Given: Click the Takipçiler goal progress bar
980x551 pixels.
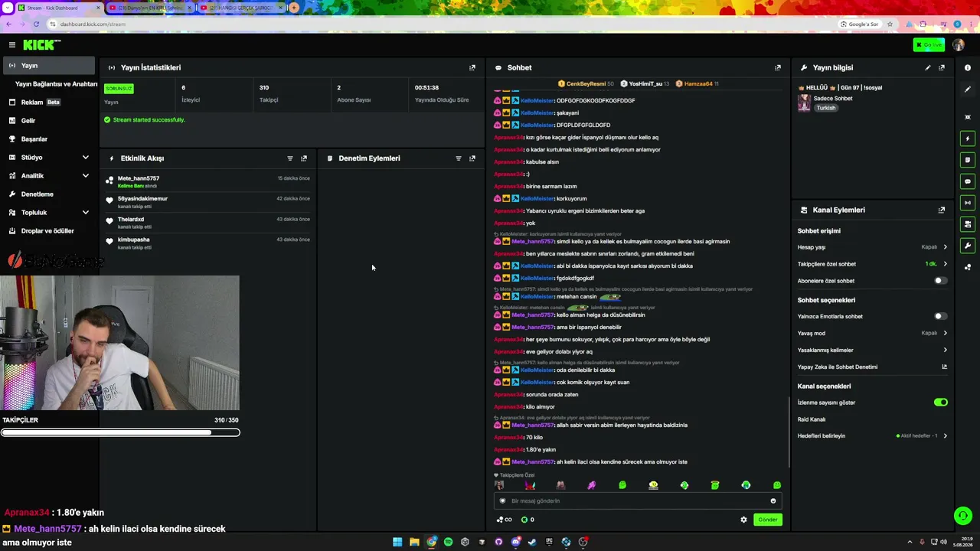Looking at the screenshot, I should tap(120, 432).
